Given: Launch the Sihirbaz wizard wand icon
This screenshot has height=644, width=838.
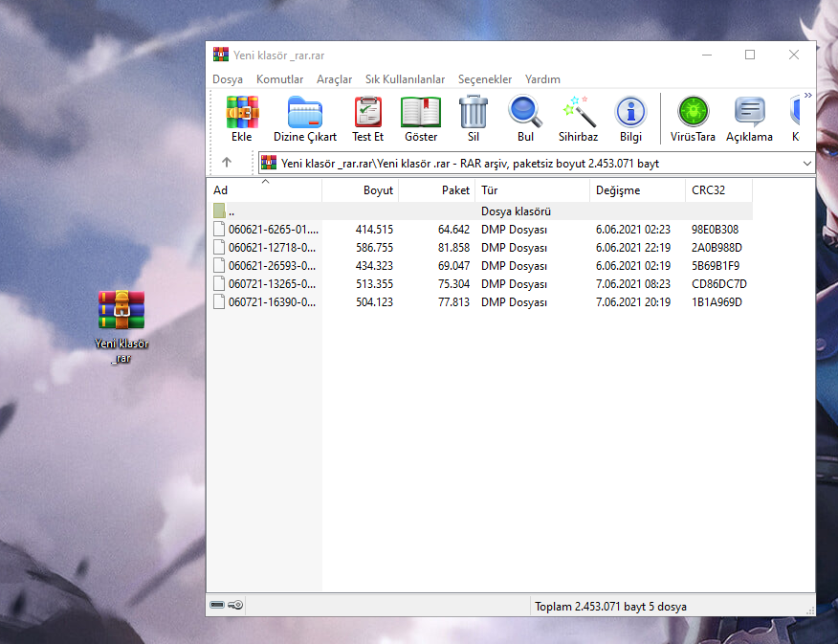Looking at the screenshot, I should click(x=578, y=112).
